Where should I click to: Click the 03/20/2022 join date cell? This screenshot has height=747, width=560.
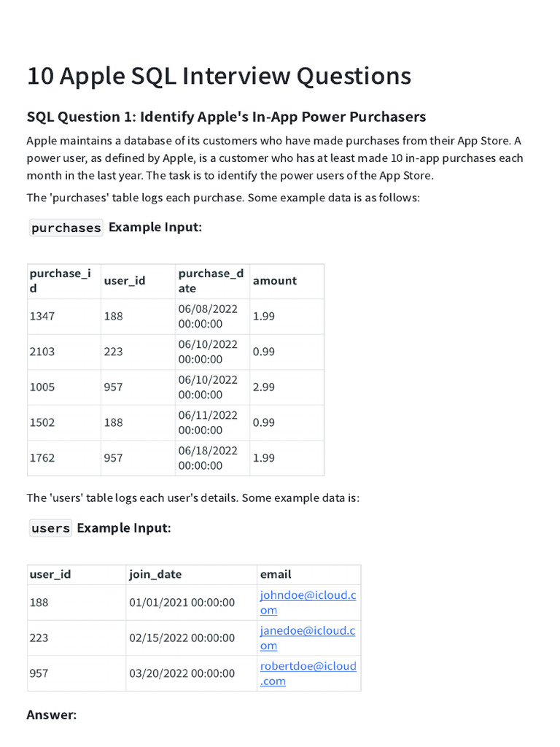(182, 673)
